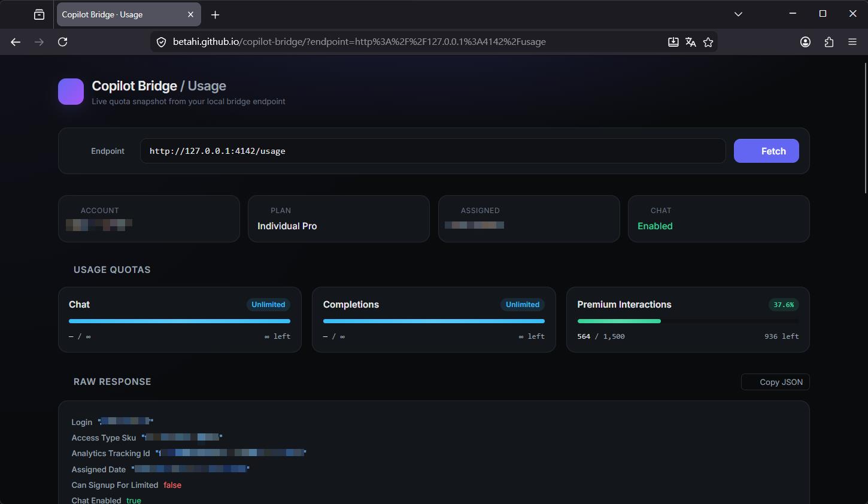Click the Completions quota progress bar
The image size is (868, 504).
click(434, 321)
